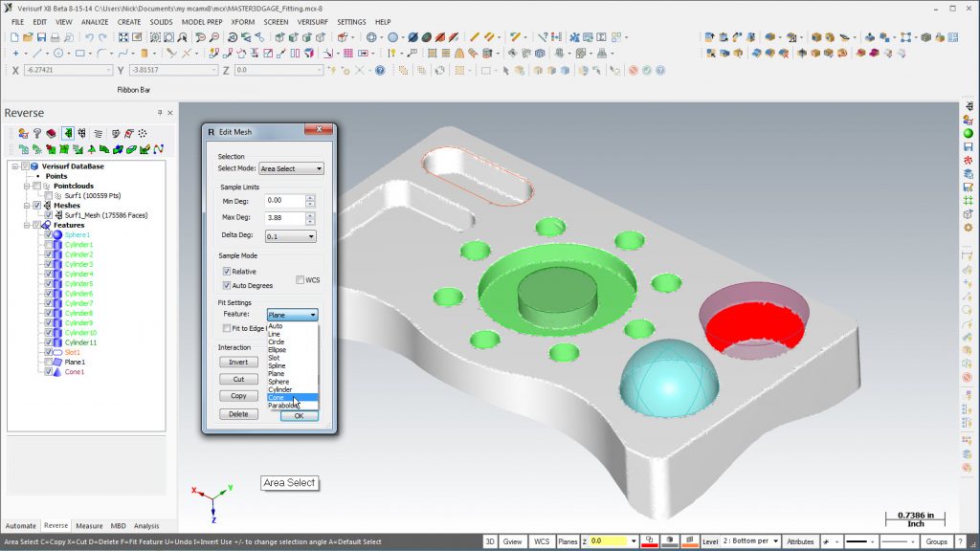This screenshot has width=980, height=551.
Task: Click the Planes icon in the status bar
Action: (568, 540)
